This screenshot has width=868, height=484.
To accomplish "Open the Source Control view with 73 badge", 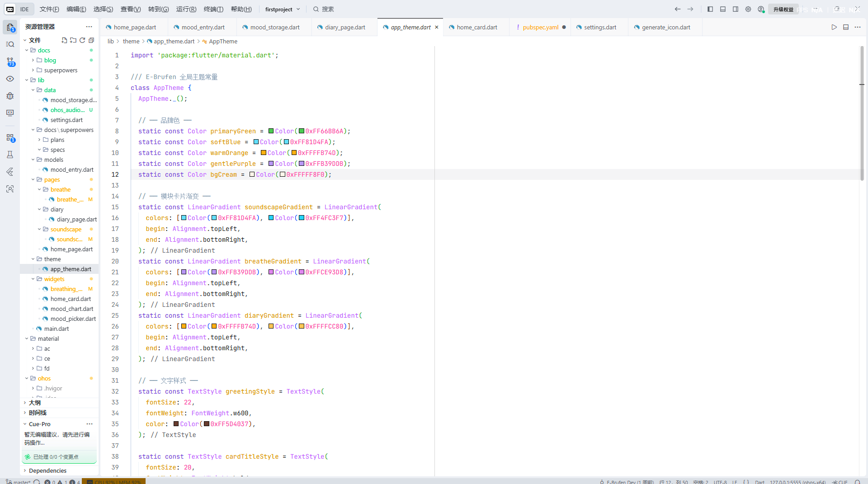I will click(x=10, y=62).
